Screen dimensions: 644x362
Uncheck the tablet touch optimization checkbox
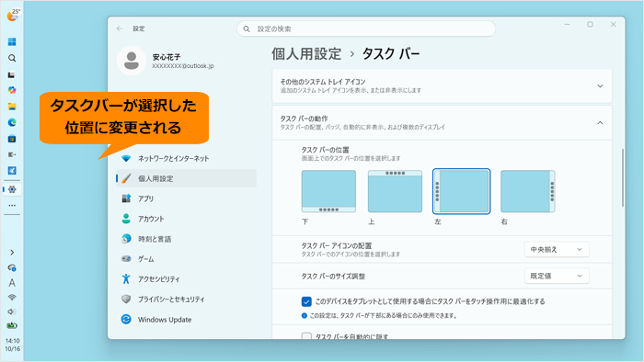point(306,301)
